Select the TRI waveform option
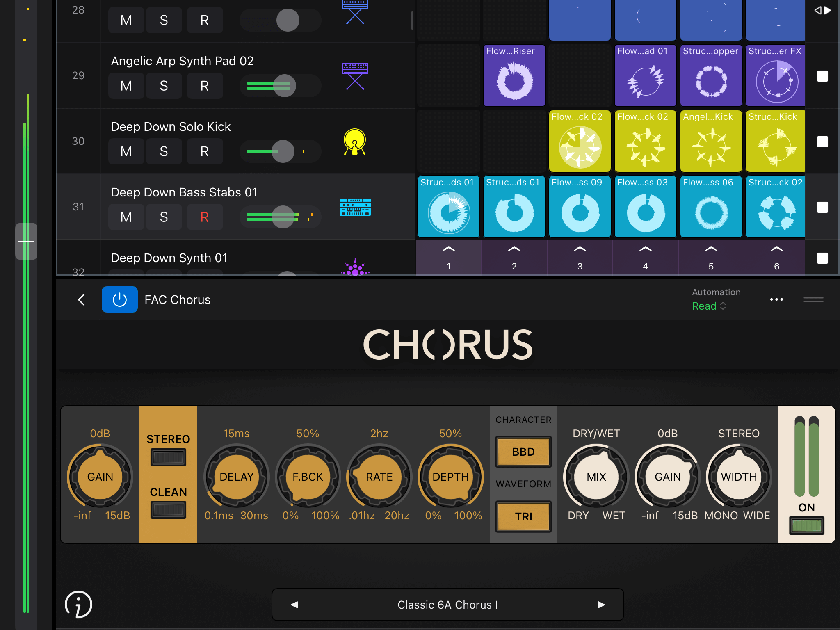The width and height of the screenshot is (840, 630). pos(523,516)
